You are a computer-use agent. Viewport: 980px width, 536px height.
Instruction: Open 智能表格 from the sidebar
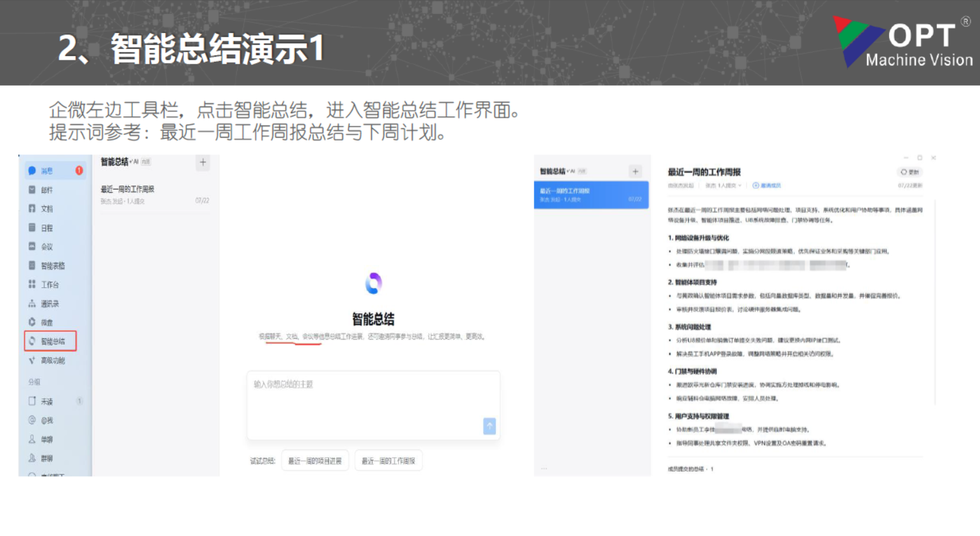click(x=54, y=266)
